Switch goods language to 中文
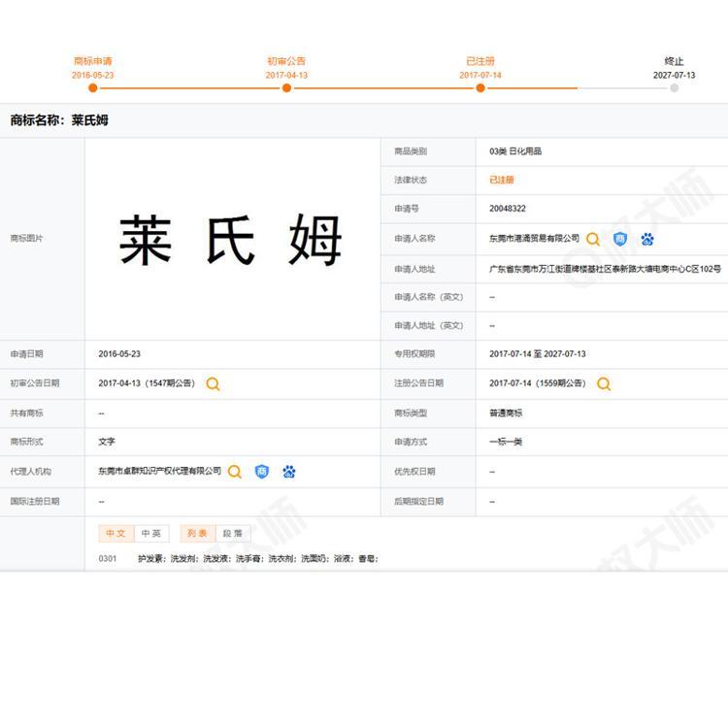The image size is (728, 728). pos(116,534)
